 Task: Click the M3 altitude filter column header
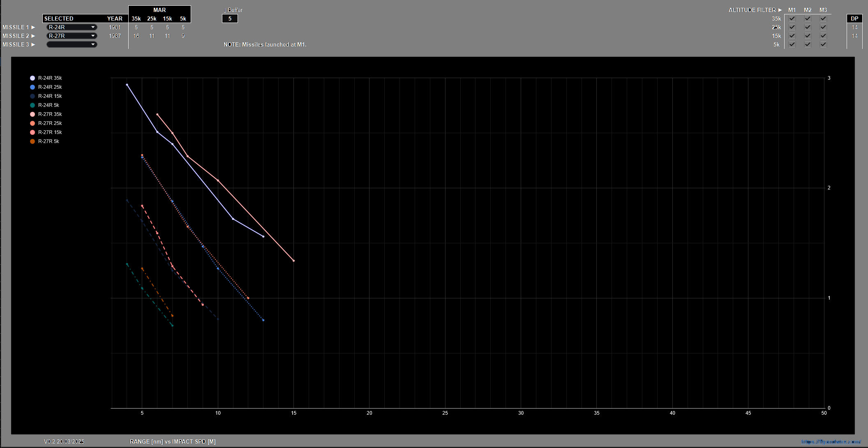[823, 10]
